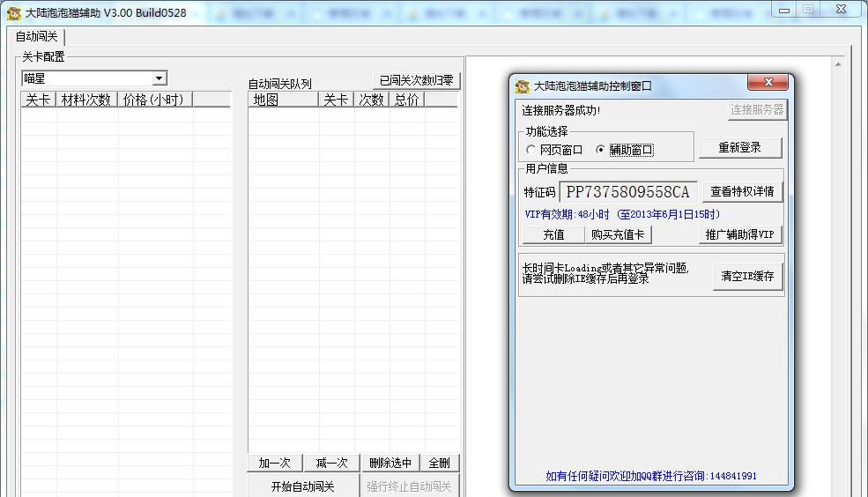Click the 材料次数 column header

tap(86, 100)
